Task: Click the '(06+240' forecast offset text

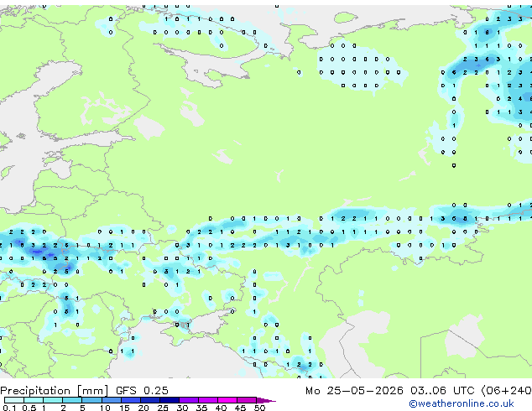Action: point(506,391)
